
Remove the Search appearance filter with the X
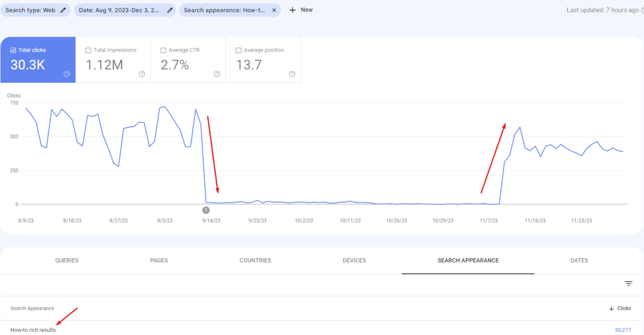click(x=274, y=10)
